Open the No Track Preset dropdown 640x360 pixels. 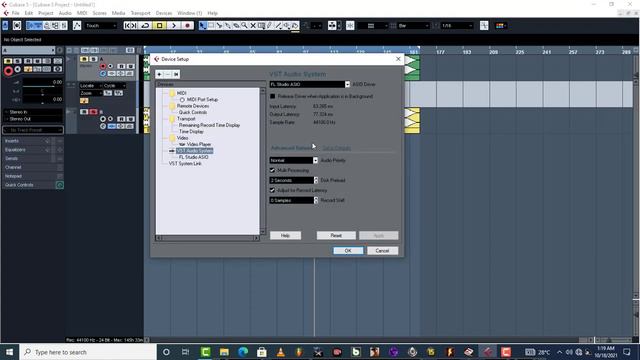click(x=33, y=130)
